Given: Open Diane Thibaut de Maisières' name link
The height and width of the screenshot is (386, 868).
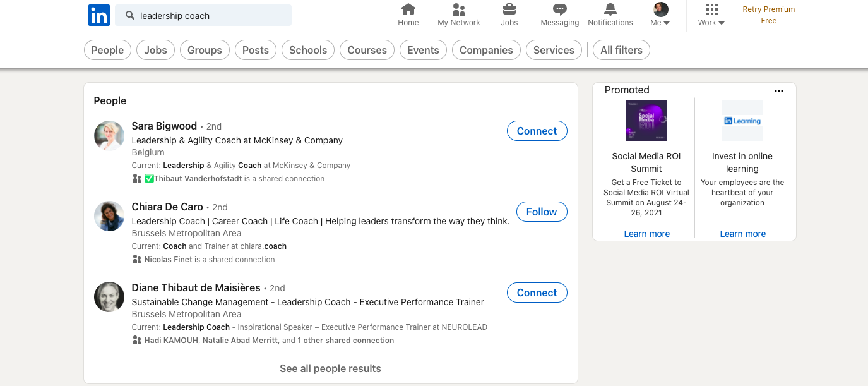Looking at the screenshot, I should click(x=196, y=287).
